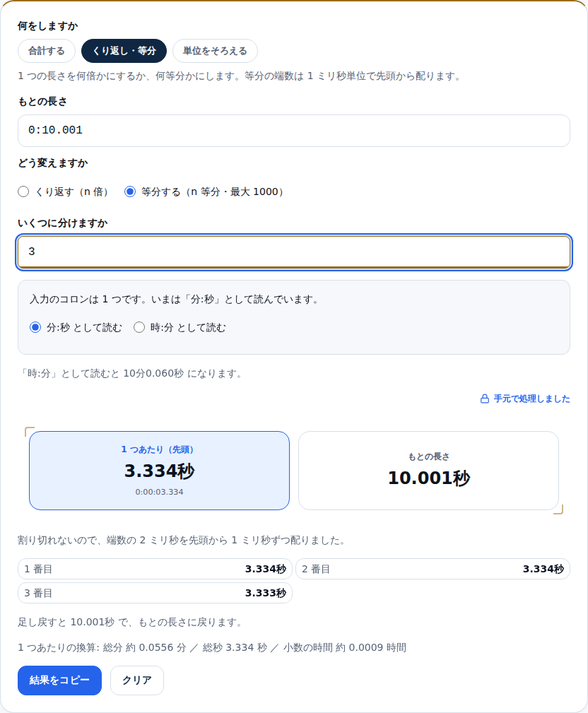This screenshot has height=713, width=588.
Task: Select the 合計する mode tab
Action: coord(47,51)
